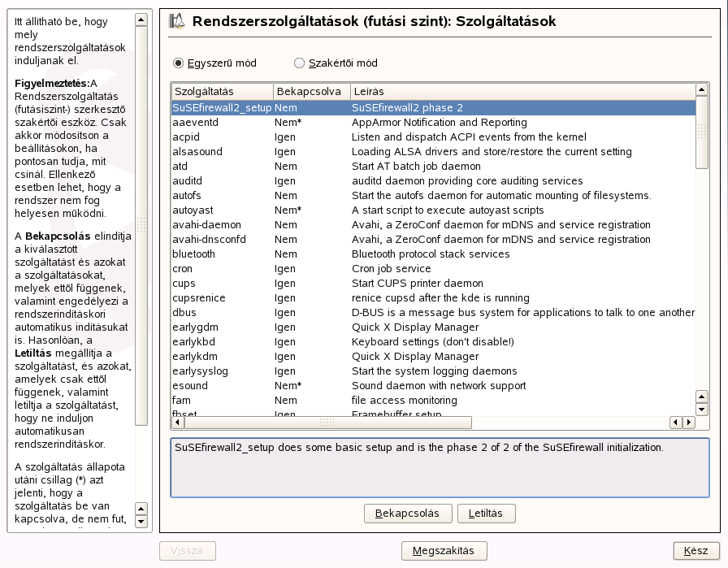This screenshot has height=568, width=728.
Task: Sort by the Szolgáltatás column header
Action: pyautogui.click(x=222, y=92)
